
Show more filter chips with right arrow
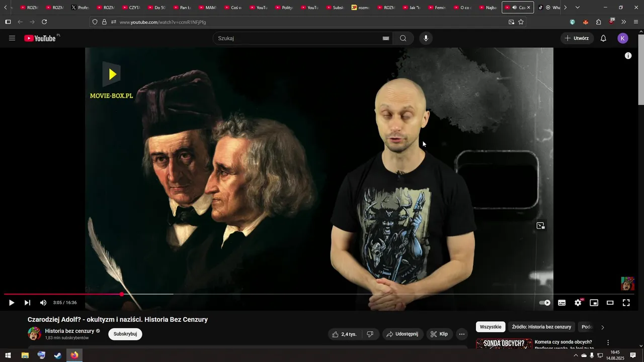(x=602, y=327)
